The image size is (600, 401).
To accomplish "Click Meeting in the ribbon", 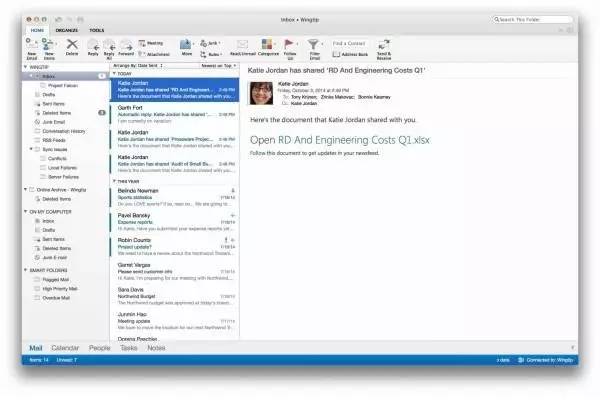I will (x=151, y=43).
